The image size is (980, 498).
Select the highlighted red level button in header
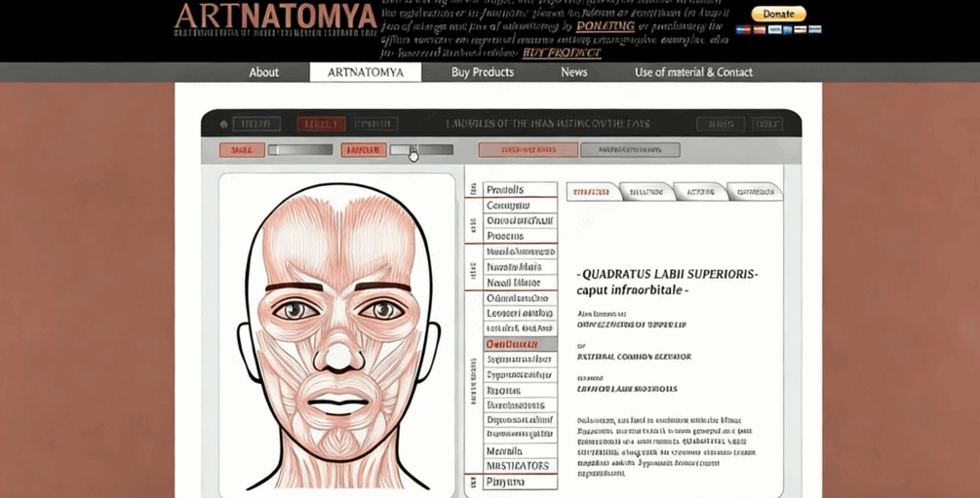click(320, 124)
